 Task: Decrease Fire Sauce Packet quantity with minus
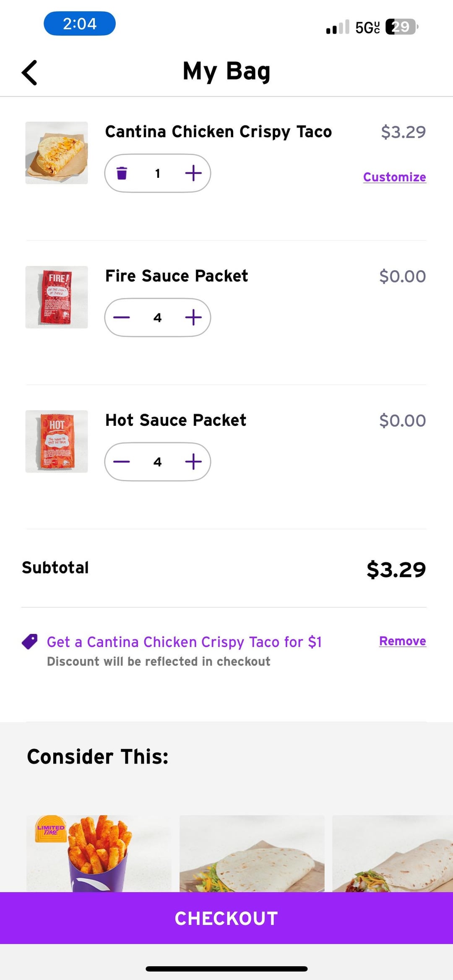[122, 318]
